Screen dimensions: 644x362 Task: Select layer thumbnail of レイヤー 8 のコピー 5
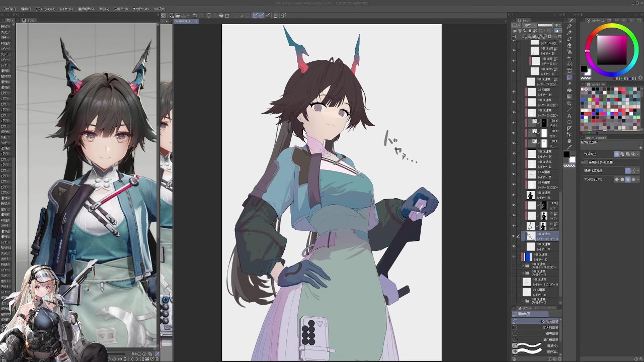coord(527,282)
